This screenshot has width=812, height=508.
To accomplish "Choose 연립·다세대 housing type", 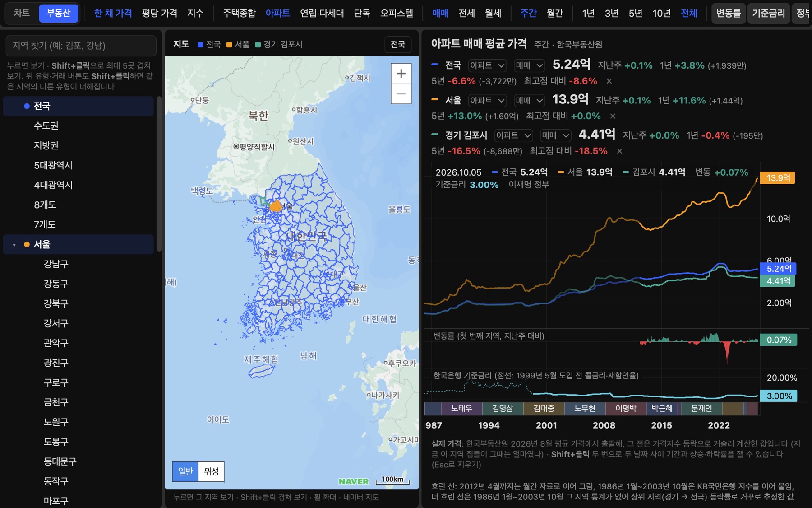I will tap(322, 13).
